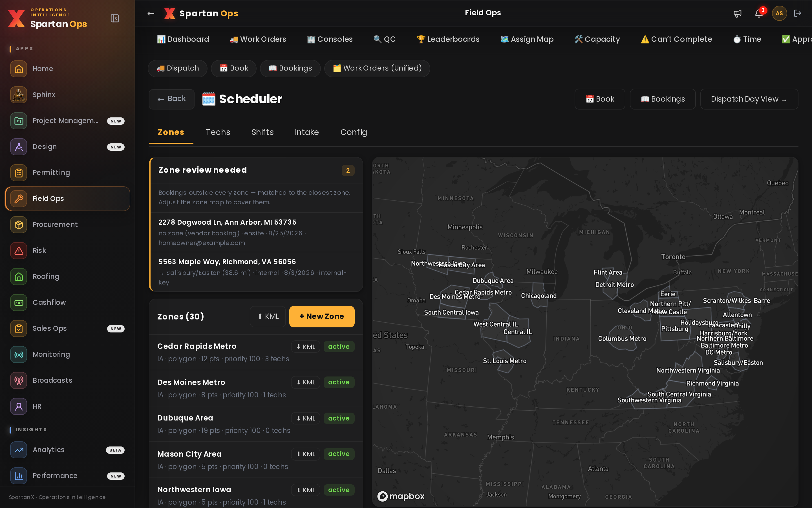Go back with header left arrow
This screenshot has width=812, height=508.
151,14
